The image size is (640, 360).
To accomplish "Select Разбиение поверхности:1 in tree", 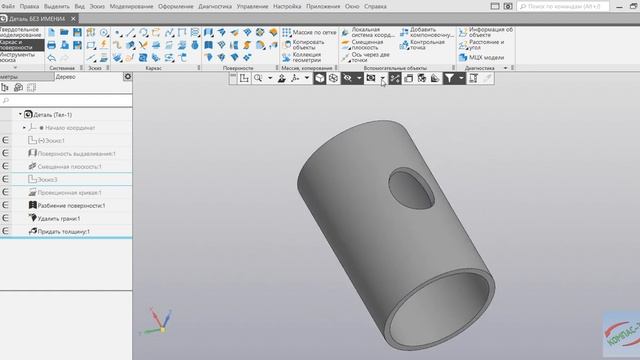I will point(67,206).
